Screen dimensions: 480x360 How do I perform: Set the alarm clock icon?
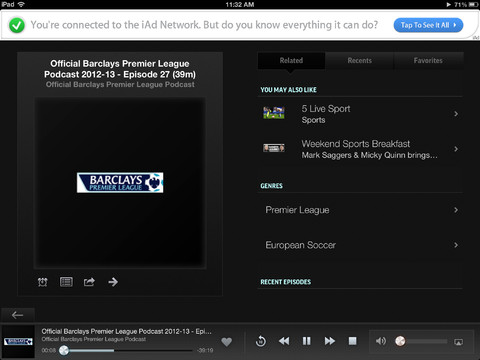pyautogui.click(x=43, y=282)
